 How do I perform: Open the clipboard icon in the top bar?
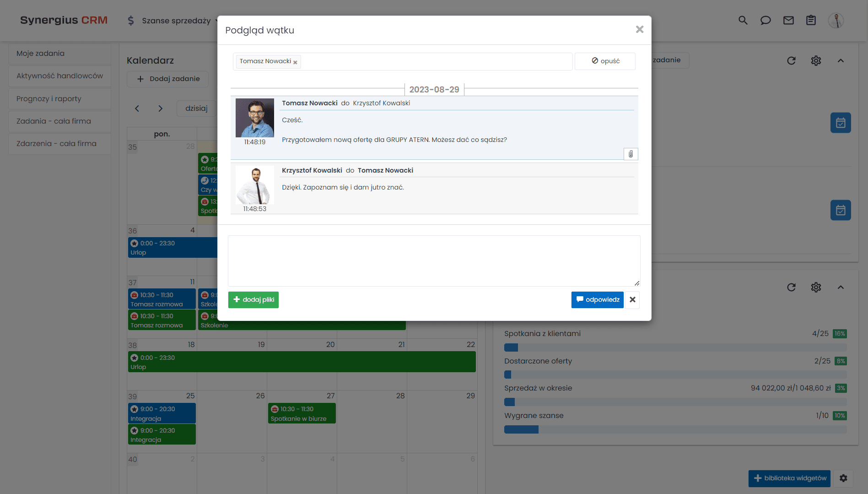click(x=811, y=20)
